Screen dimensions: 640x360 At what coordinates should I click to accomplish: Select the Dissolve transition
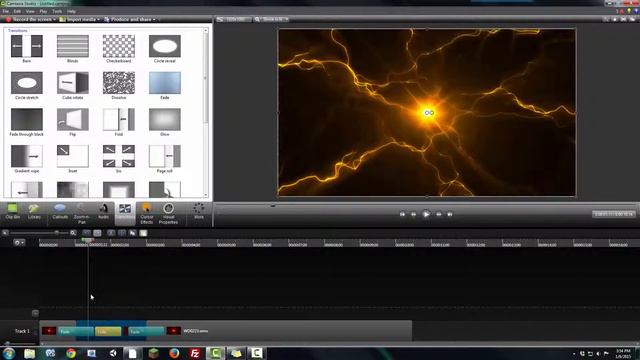click(119, 83)
